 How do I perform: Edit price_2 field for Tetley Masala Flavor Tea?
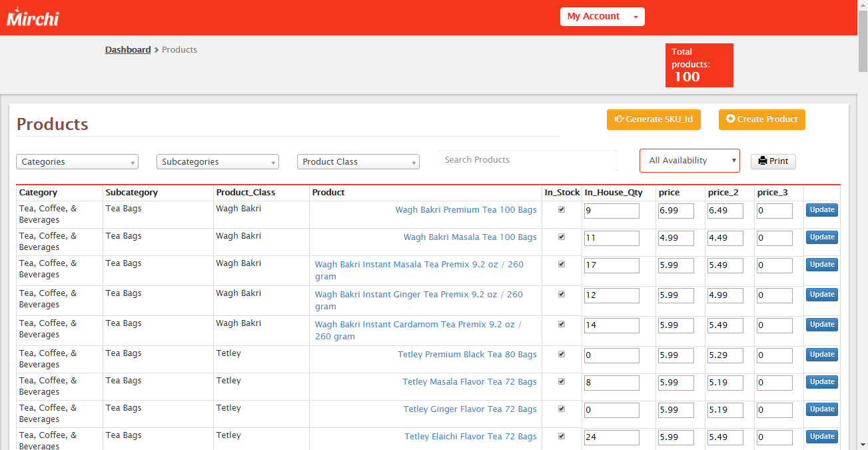coord(725,383)
